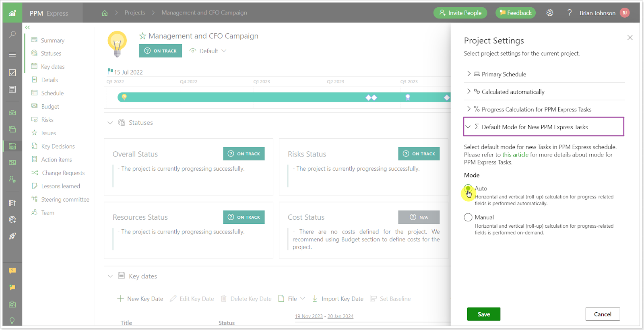Click the target icon in left rail
Viewport: 644px width, 330px height.
click(x=12, y=219)
